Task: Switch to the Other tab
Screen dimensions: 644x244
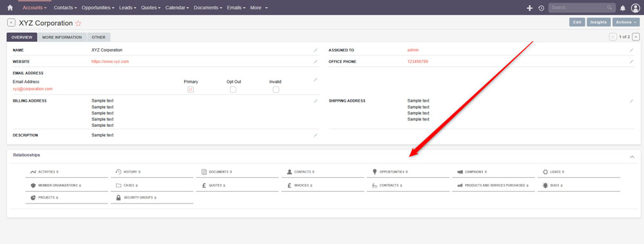Action: click(x=99, y=37)
